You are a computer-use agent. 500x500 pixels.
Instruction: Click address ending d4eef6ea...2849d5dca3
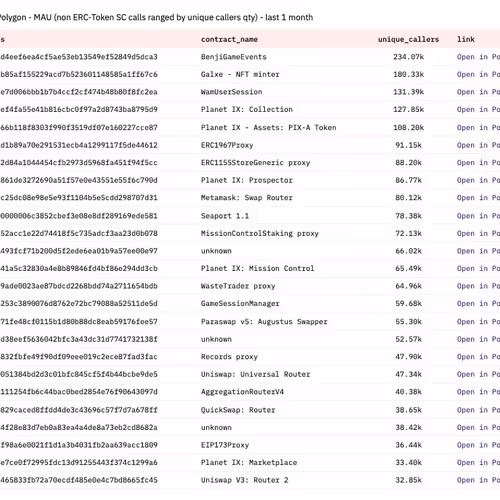pos(79,57)
